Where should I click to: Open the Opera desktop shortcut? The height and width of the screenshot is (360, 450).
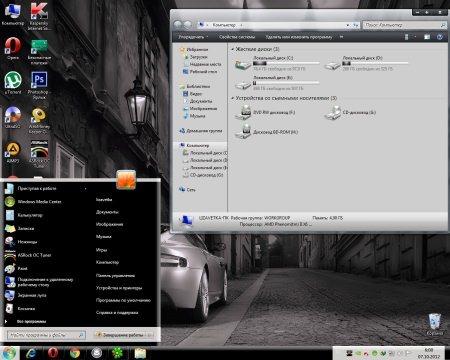click(x=13, y=49)
